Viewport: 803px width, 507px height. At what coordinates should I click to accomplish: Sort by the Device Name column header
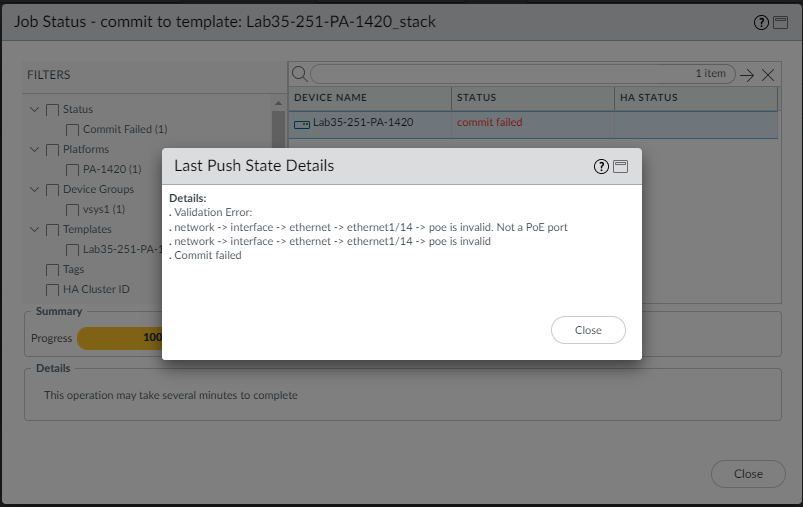point(331,98)
